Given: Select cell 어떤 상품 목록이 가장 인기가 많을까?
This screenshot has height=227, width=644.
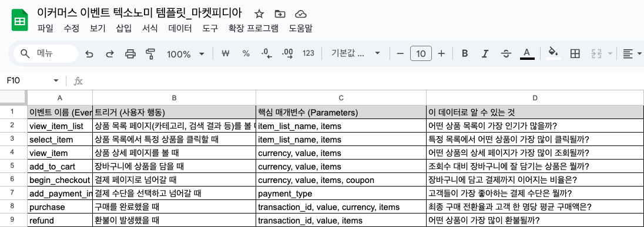Looking at the screenshot, I should click(x=535, y=126).
